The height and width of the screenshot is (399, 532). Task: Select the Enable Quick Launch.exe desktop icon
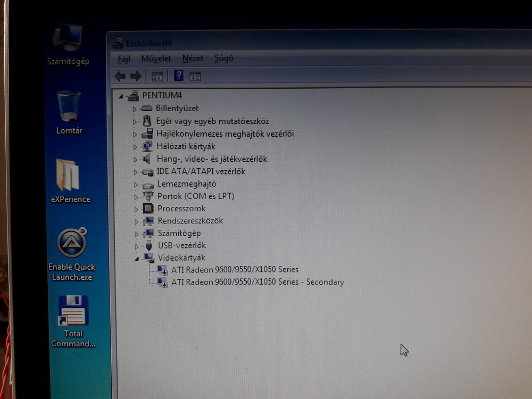[72, 254]
